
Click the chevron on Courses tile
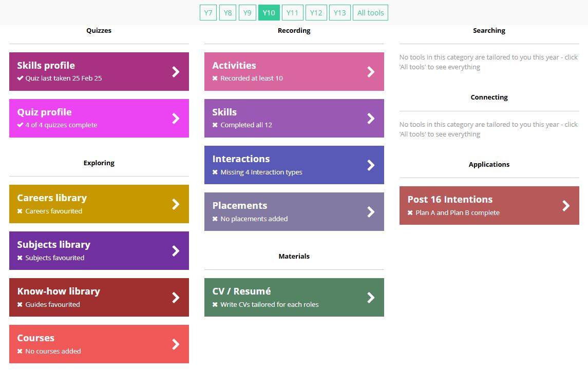[x=176, y=344]
